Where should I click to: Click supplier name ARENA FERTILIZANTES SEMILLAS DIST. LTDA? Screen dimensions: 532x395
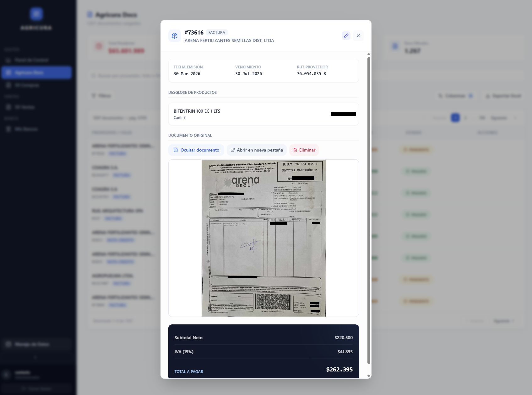[x=229, y=40]
